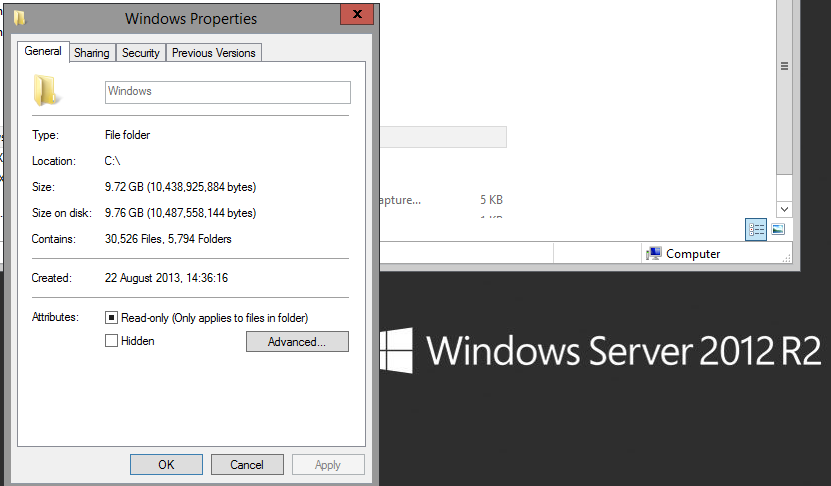Switch Explorer to details view icon
Screen dimensions: 831x486
756,229
